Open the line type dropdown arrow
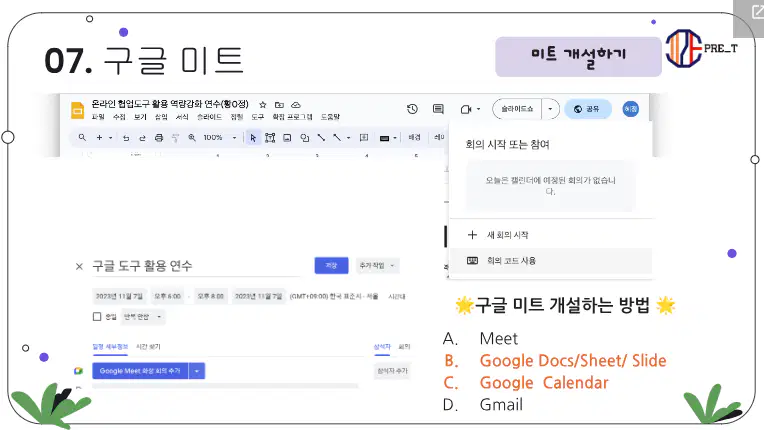 348,138
